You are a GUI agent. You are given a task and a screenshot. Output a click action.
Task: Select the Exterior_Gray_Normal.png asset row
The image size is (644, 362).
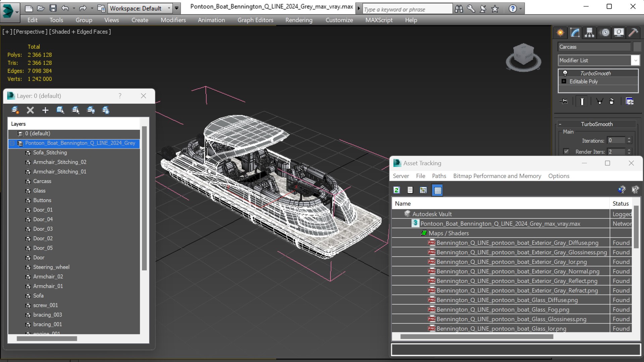click(511, 271)
